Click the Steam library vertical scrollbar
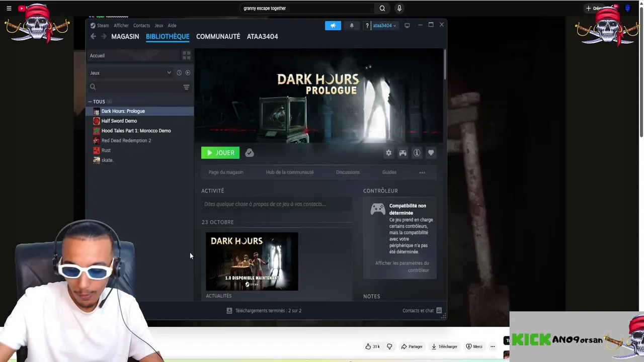644x362 pixels. pyautogui.click(x=445, y=64)
